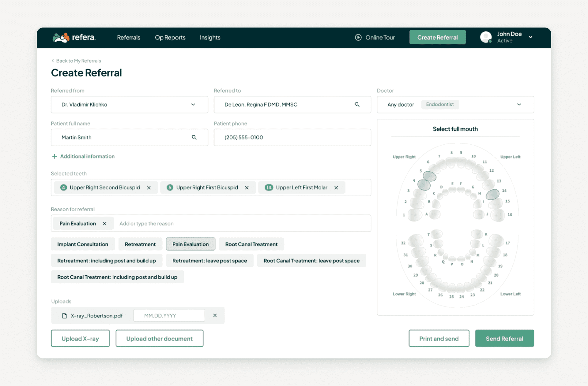This screenshot has height=386, width=588.
Task: Toggle the Implant Consultation reason chip
Action: (x=83, y=244)
